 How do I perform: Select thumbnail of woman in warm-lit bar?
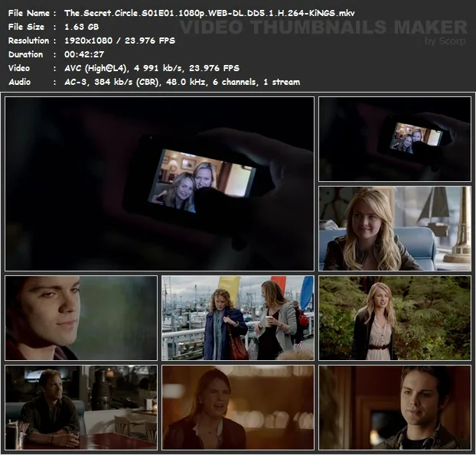click(238, 408)
